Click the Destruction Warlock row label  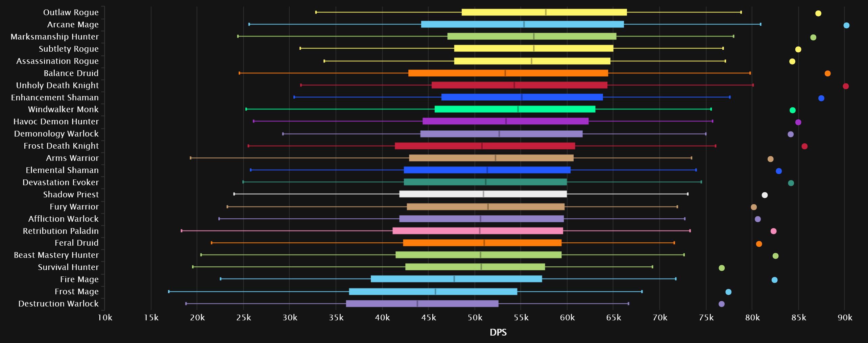[58, 304]
